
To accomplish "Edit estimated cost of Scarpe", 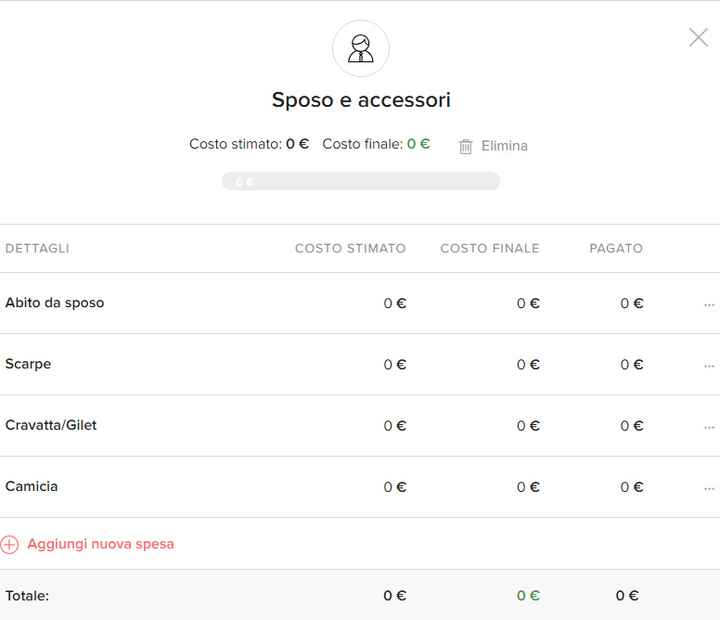I will tap(395, 365).
